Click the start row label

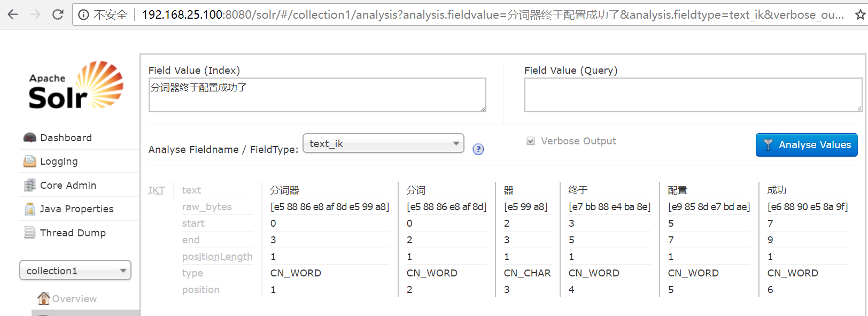193,223
